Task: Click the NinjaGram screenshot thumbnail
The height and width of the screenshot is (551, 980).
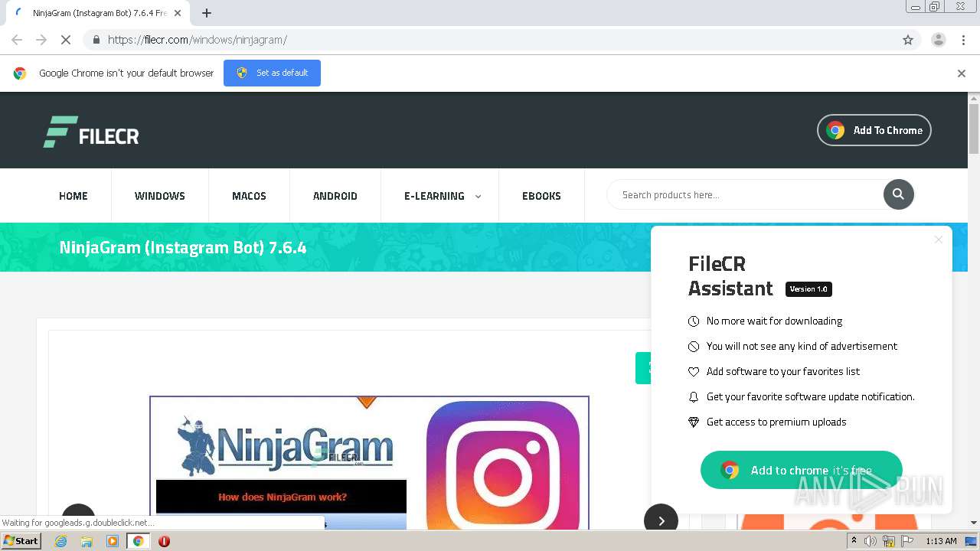Action: tap(369, 462)
